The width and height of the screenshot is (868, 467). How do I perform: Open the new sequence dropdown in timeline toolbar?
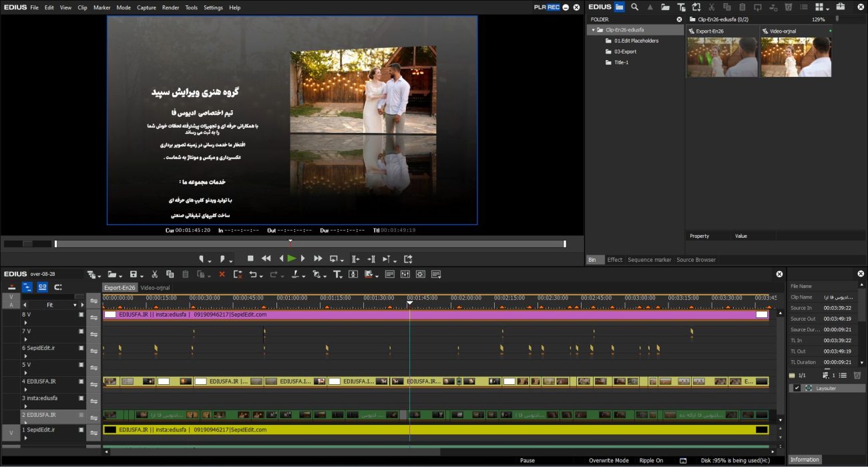click(x=99, y=276)
